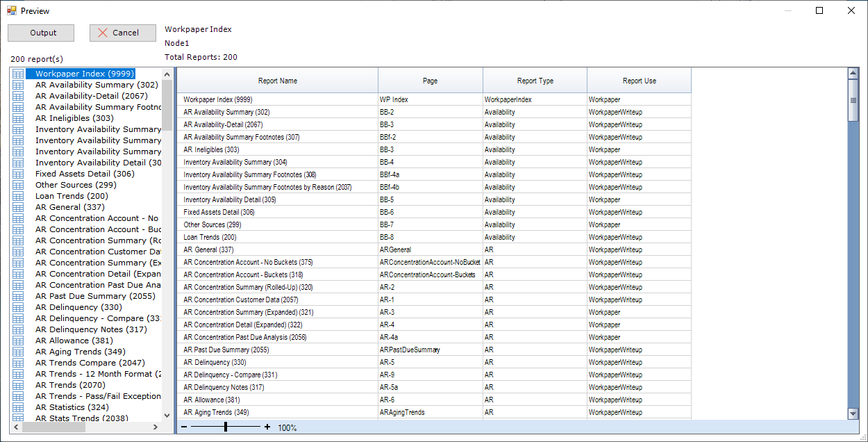This screenshot has height=442, width=868.
Task: Select AR Trends Compare (2047) report
Action: [x=90, y=363]
